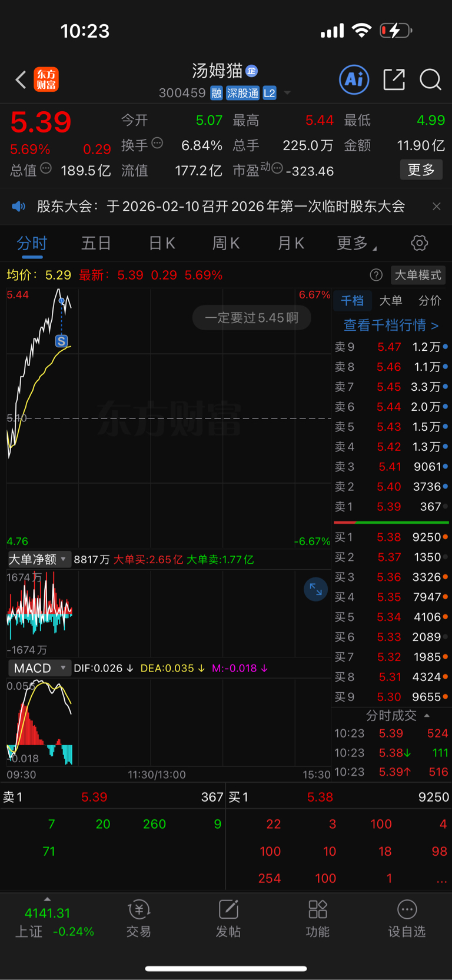Tap the 10:23 5.38 trade tick row

point(391,753)
